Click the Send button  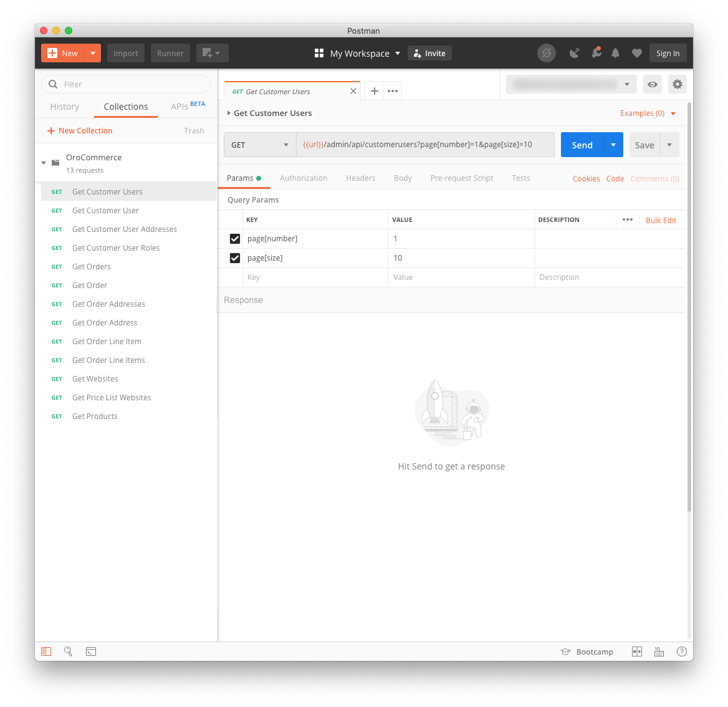pyautogui.click(x=582, y=145)
